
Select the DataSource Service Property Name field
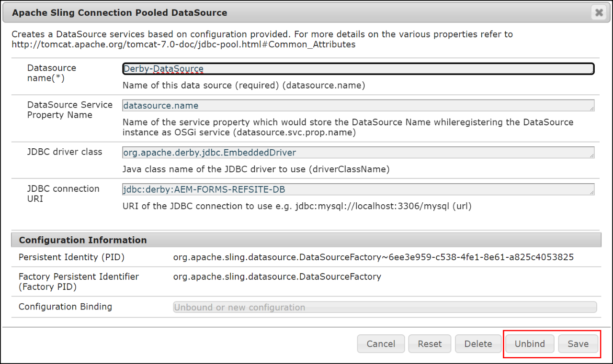358,105
